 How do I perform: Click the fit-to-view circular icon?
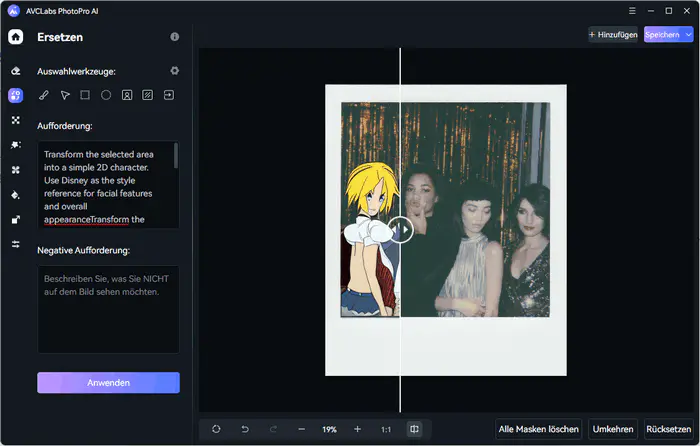[216, 429]
